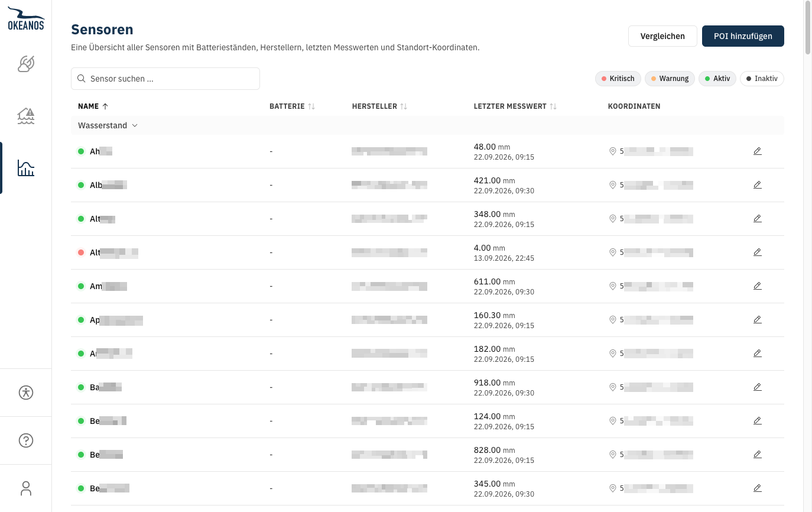This screenshot has height=512, width=812.
Task: Sort by Hersteller column
Action: pyautogui.click(x=380, y=106)
